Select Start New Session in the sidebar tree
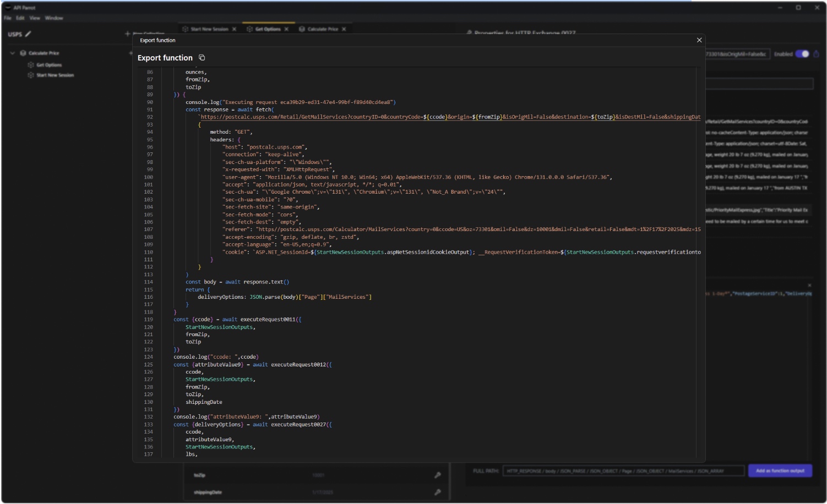Image resolution: width=827 pixels, height=504 pixels. (x=55, y=75)
